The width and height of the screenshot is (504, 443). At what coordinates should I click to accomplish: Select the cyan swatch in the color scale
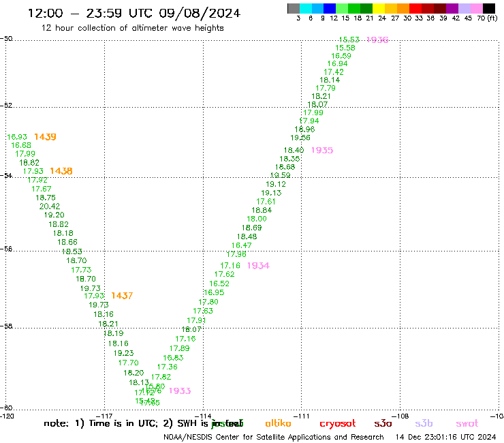click(306, 8)
